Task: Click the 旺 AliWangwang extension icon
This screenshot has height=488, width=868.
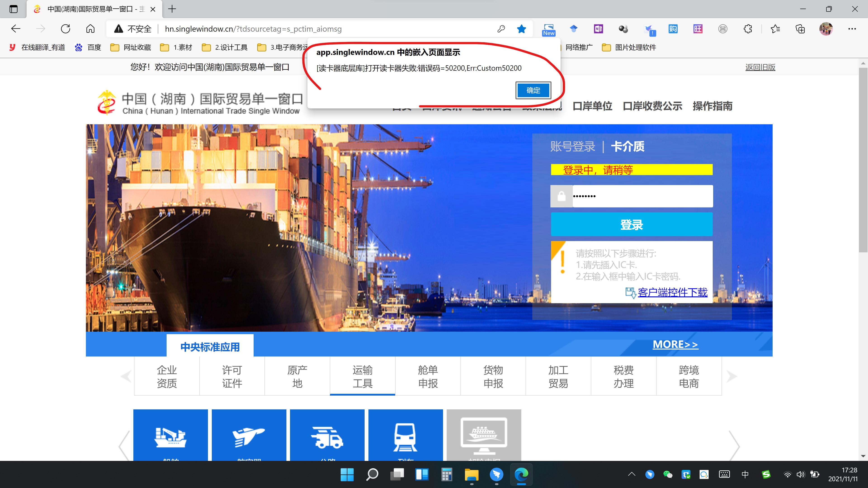Action: 698,29
